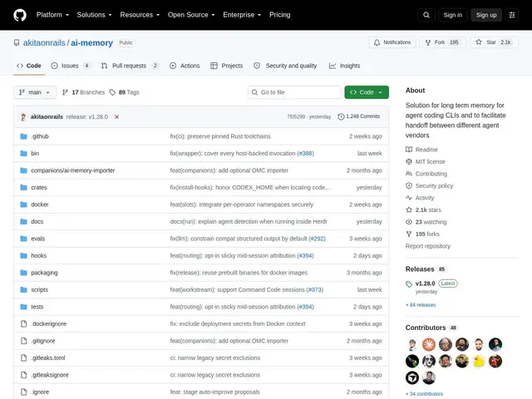This screenshot has width=532, height=399.
Task: Open the docs folder
Action: [x=37, y=222]
